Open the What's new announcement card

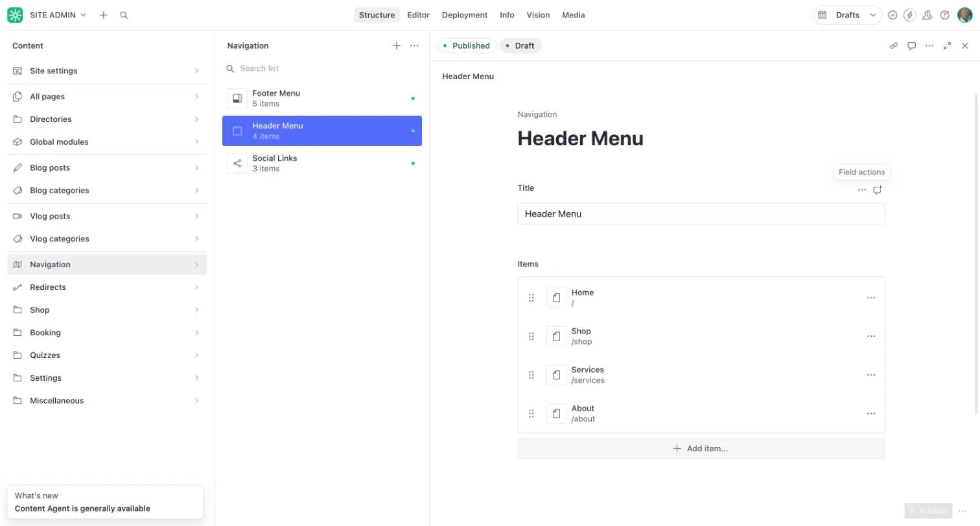[106, 502]
